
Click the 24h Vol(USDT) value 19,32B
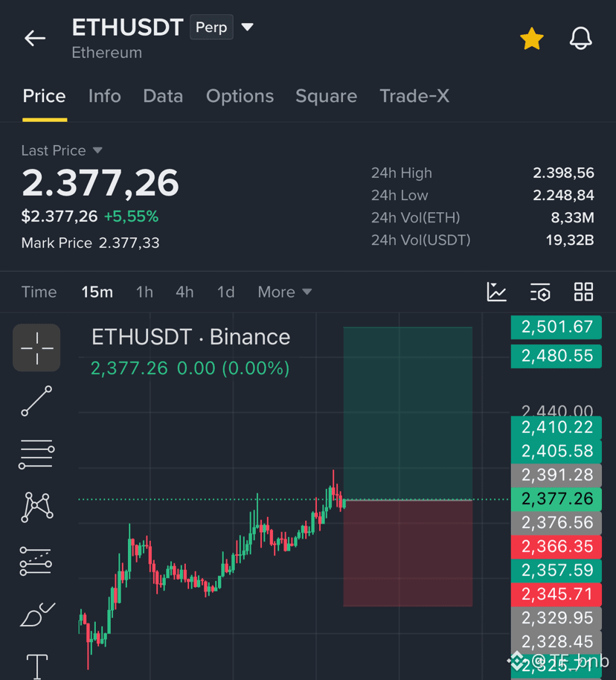[x=570, y=240]
